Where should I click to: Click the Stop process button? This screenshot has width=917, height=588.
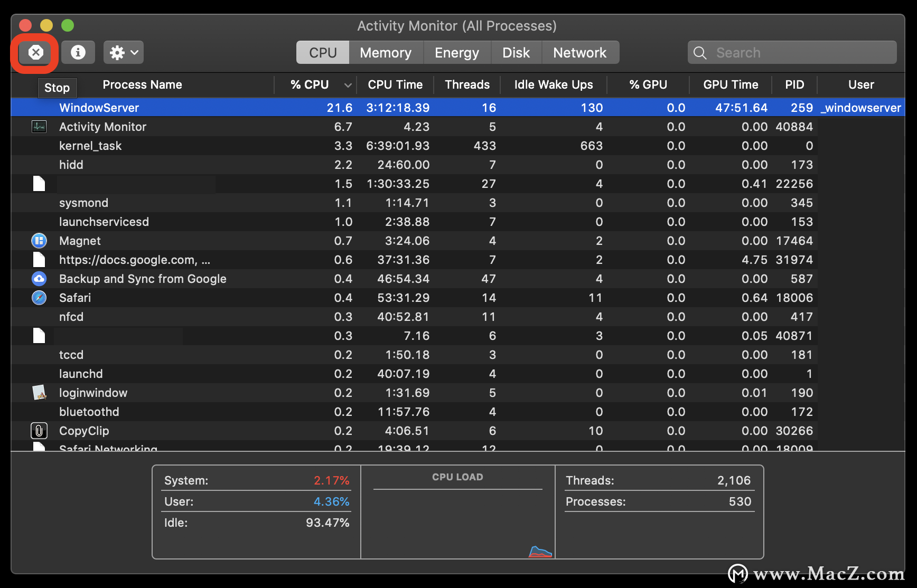tap(35, 52)
